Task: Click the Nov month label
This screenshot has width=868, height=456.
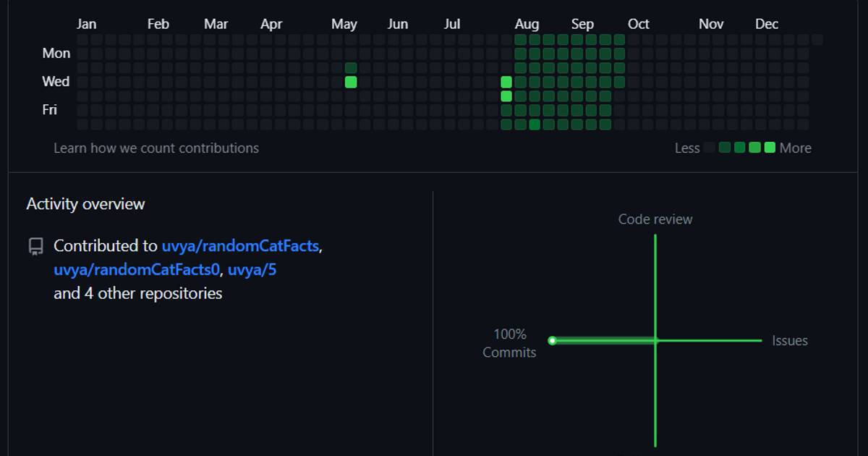Action: tap(711, 24)
